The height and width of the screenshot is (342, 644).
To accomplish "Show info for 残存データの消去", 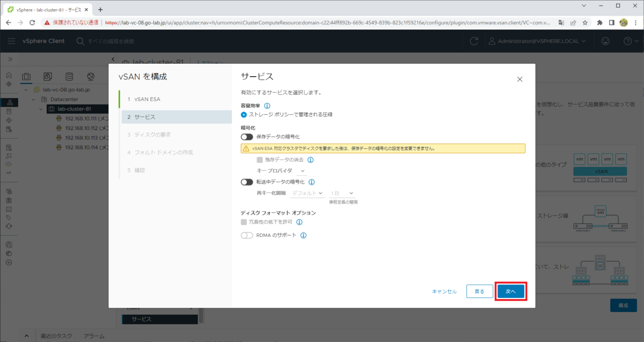I will tap(310, 160).
